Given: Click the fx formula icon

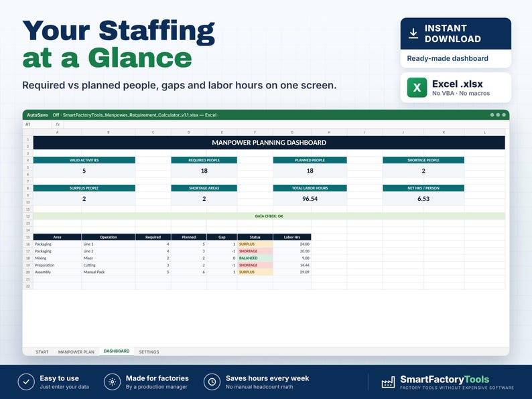Looking at the screenshot, I should point(58,125).
